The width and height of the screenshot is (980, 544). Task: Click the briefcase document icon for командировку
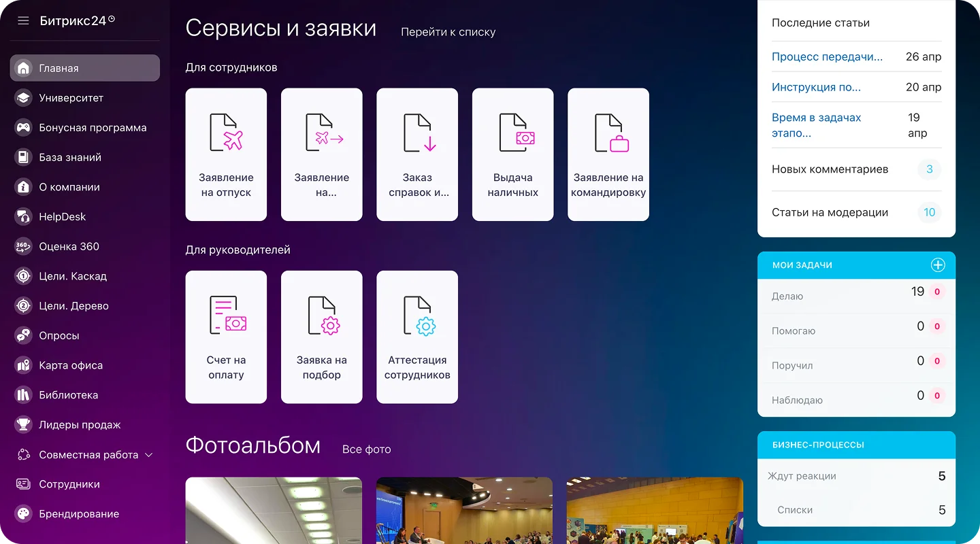click(610, 132)
